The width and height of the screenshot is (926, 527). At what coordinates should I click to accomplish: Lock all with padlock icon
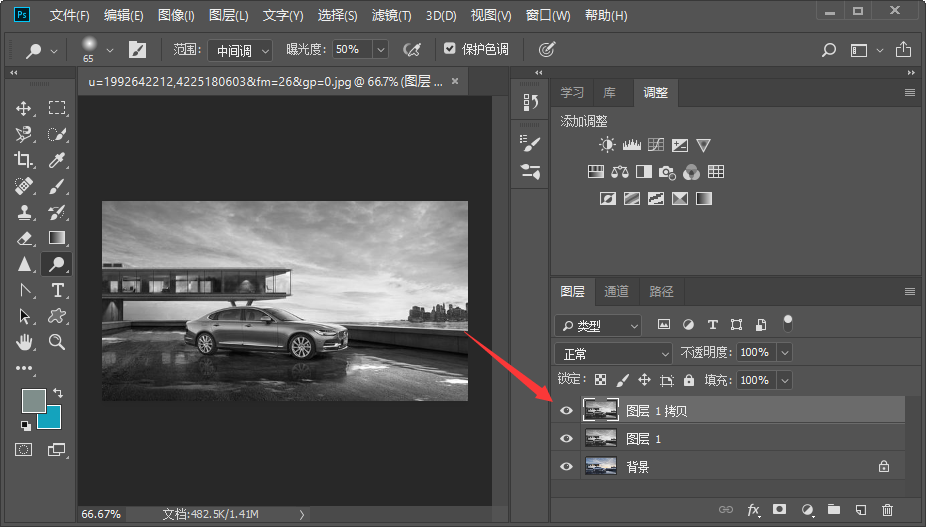pos(689,380)
